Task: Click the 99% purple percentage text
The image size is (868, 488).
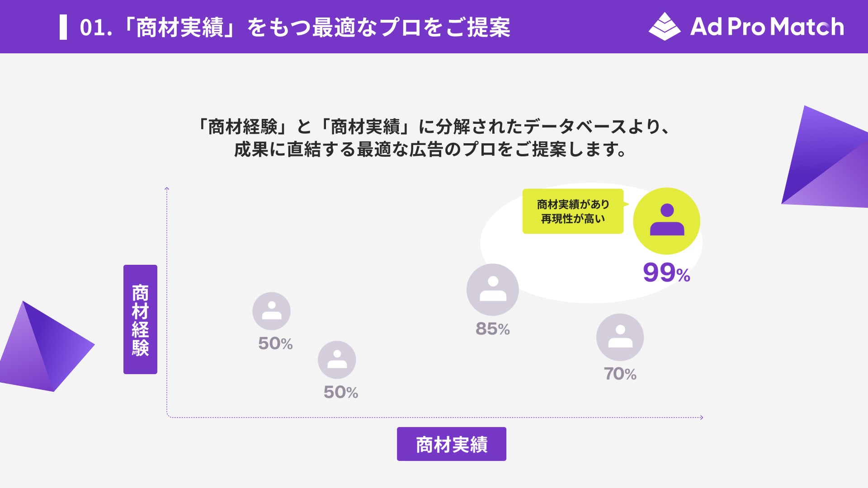Action: pyautogui.click(x=666, y=273)
